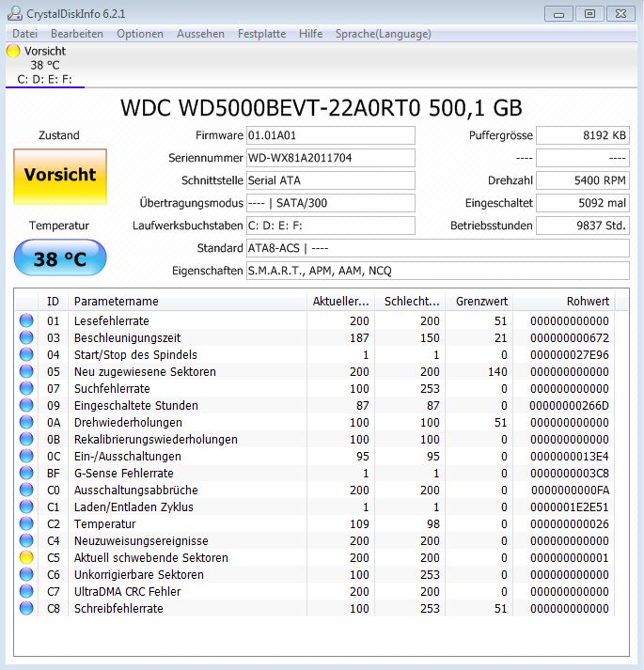Viewport: 644px width, 670px height.
Task: Click status orb for Eingeschaltete Stunden
Action: (26, 405)
